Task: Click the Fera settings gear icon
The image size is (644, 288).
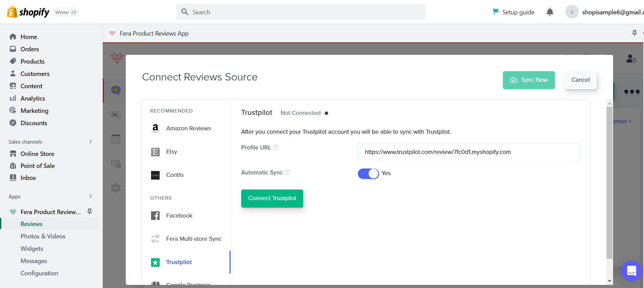Action: pos(116,187)
